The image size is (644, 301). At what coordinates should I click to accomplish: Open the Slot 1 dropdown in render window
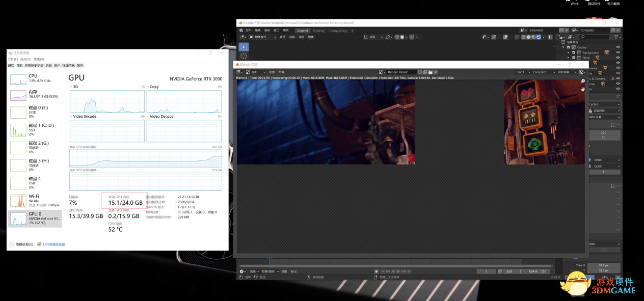(x=522, y=72)
